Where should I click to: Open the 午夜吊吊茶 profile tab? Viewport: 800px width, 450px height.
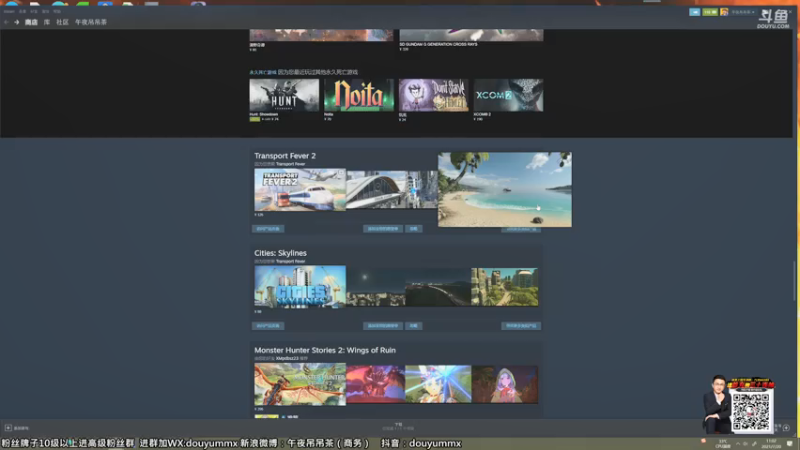pyautogui.click(x=91, y=22)
